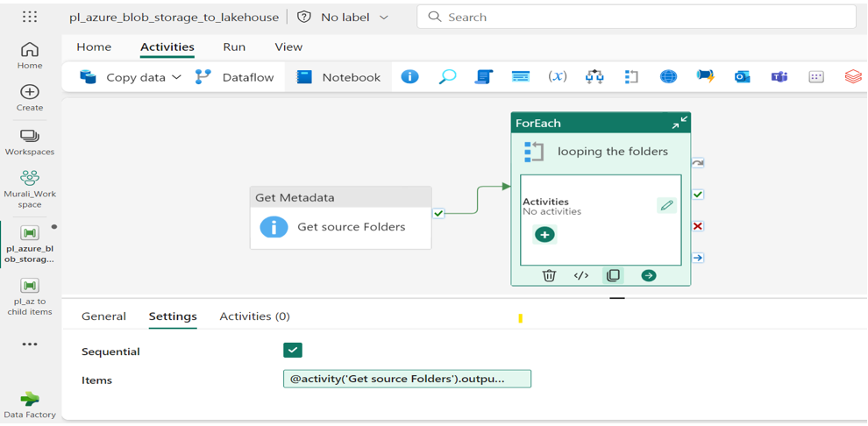Edit ForEach activities using the pencil icon
The height and width of the screenshot is (426, 868).
(x=666, y=205)
